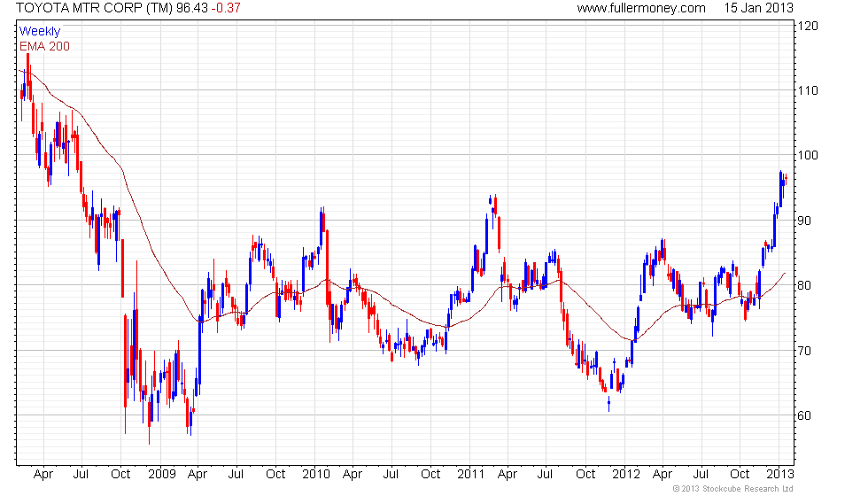Click the Oct label just before 2011

point(430,475)
